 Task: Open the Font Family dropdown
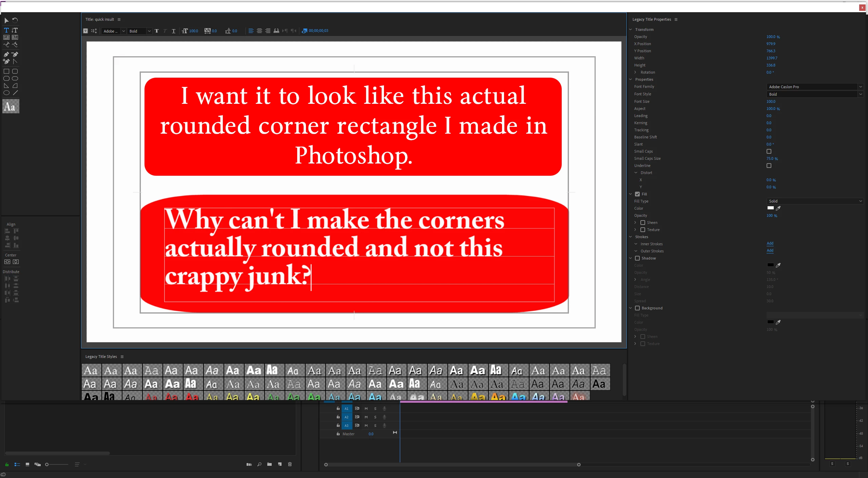pos(814,87)
